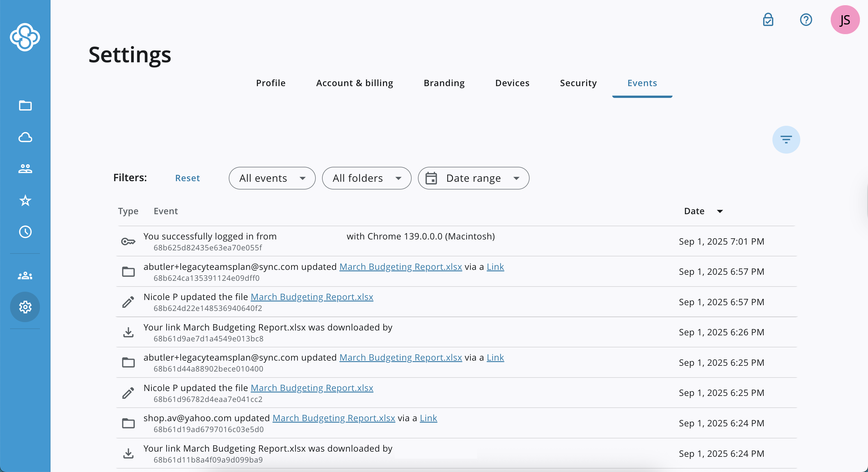Open the users group icon in sidebar
Viewport: 868px width, 472px height.
[x=25, y=276]
